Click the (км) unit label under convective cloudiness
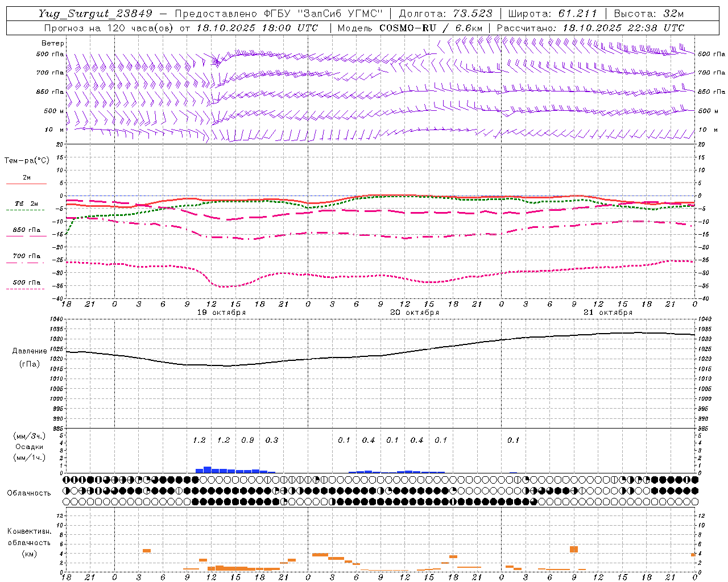This screenshot has width=728, height=582. point(29,554)
